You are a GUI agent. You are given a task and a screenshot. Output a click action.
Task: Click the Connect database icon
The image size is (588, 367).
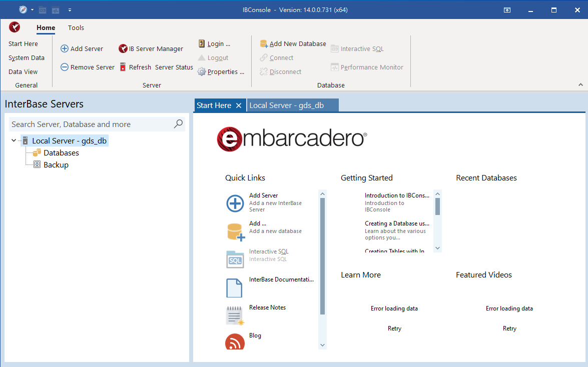(x=264, y=57)
